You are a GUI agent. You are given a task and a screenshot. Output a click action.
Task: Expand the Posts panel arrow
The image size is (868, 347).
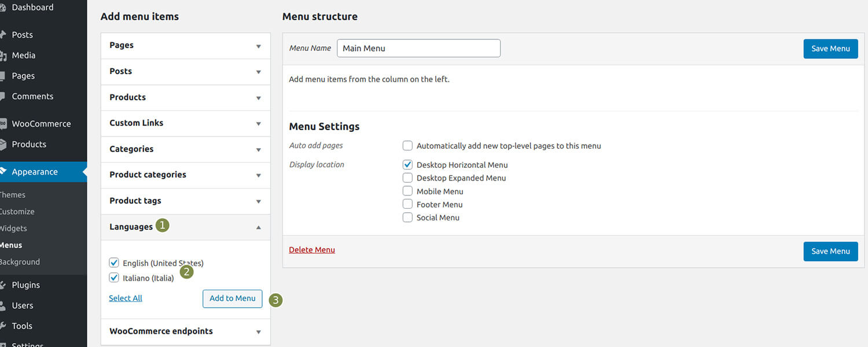259,72
